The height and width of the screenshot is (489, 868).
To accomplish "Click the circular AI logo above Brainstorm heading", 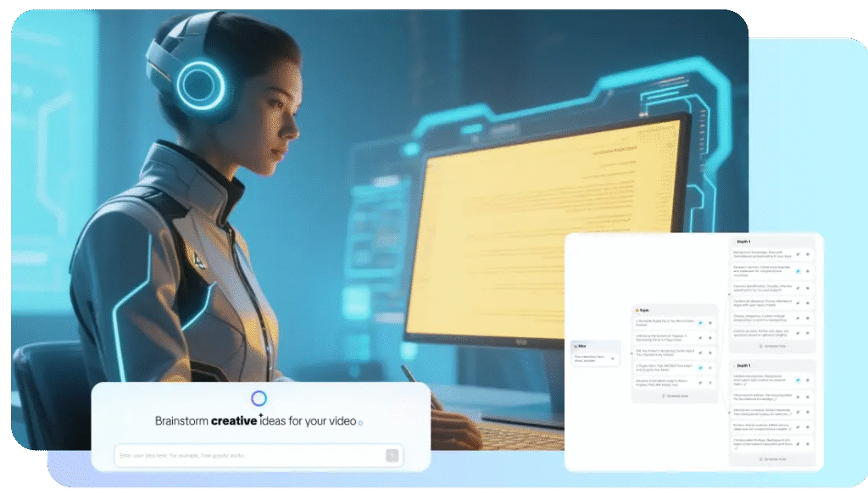I will 259,398.
